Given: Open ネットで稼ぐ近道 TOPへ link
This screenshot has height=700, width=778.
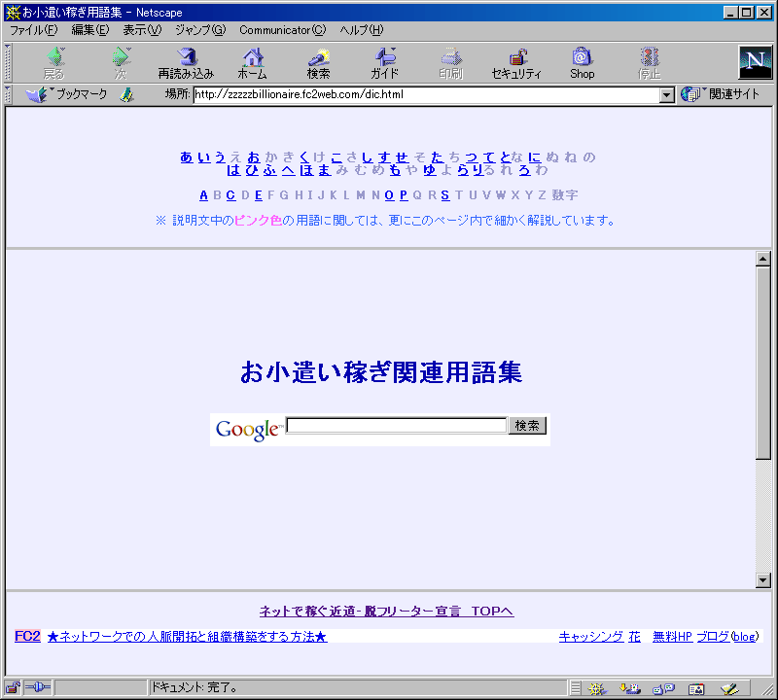Looking at the screenshot, I should pyautogui.click(x=386, y=612).
